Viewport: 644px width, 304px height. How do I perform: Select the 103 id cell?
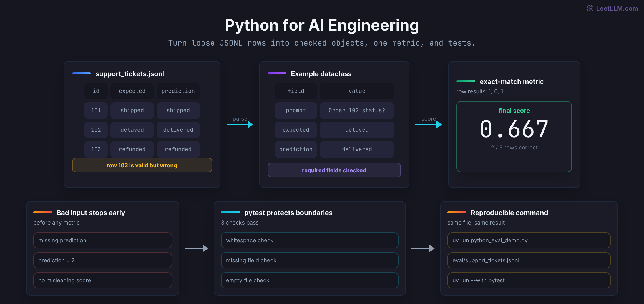pos(96,149)
